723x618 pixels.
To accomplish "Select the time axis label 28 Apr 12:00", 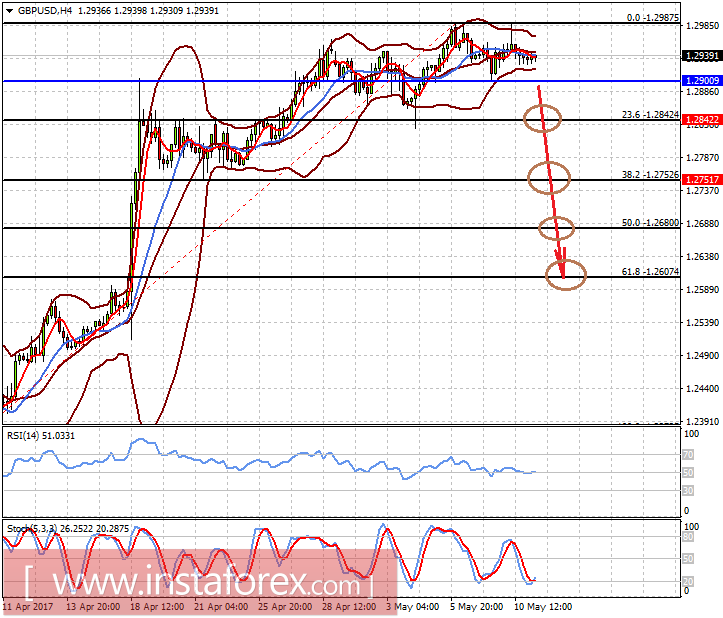I will 349,606.
